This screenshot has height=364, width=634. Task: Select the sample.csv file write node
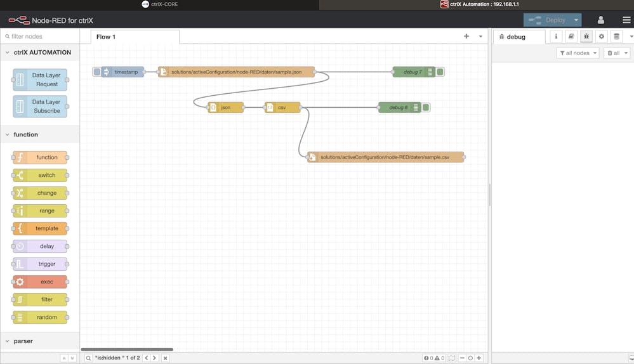(x=385, y=157)
